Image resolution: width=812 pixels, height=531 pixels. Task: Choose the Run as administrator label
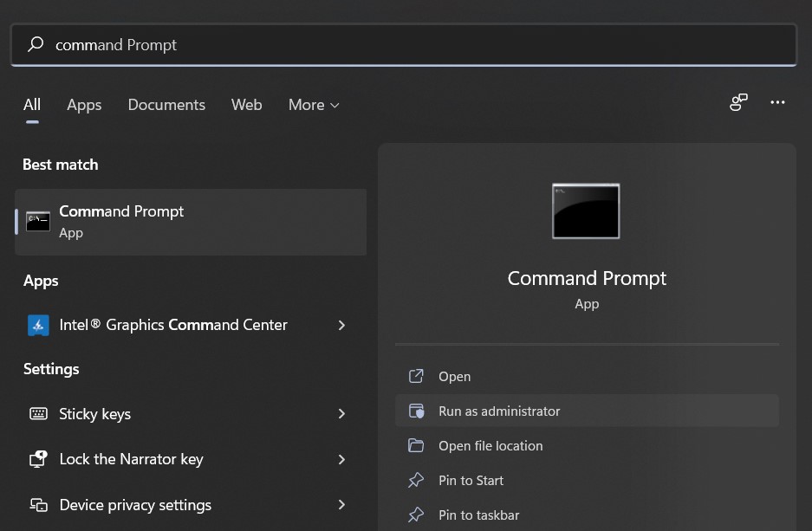click(499, 411)
